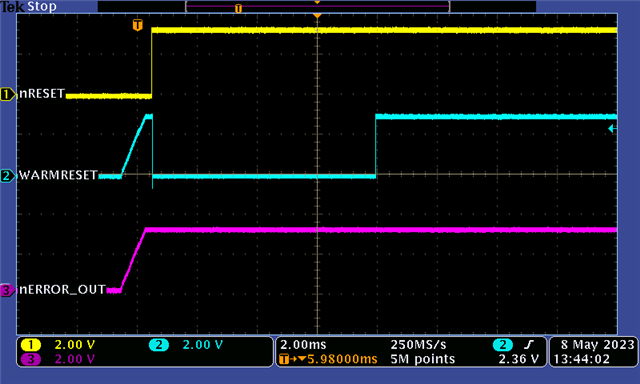Click the cyan channel 2 badge in the readout
640x384 pixels.
pos(159,345)
